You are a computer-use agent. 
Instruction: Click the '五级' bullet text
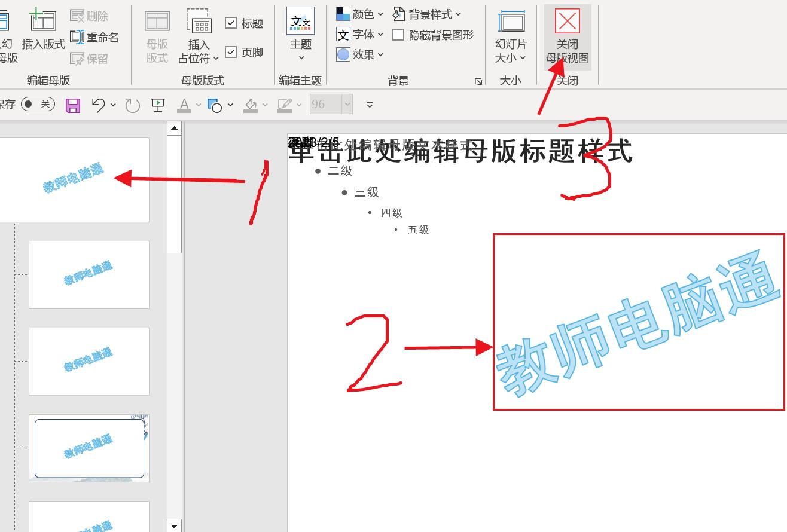[418, 230]
